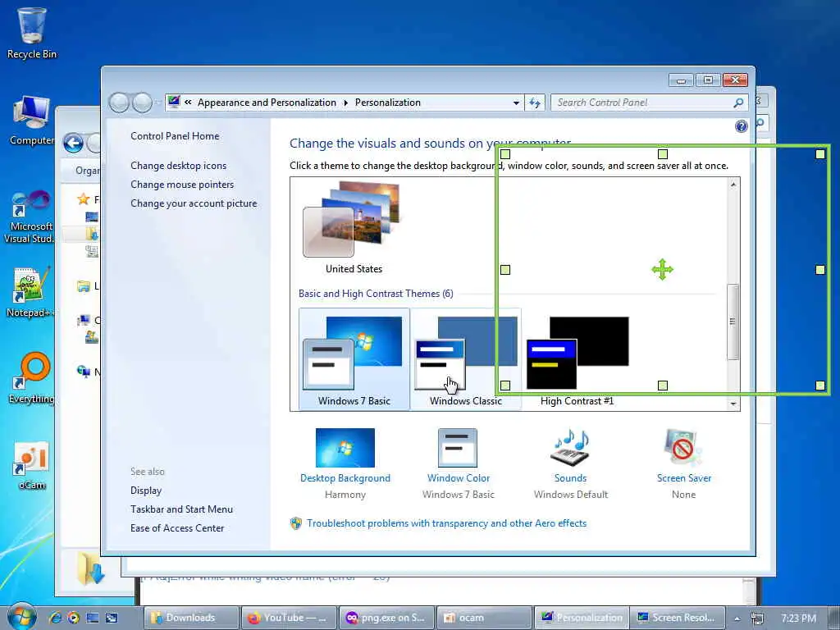
Task: Open the Recycle Bin desktop icon
Action: click(x=32, y=33)
